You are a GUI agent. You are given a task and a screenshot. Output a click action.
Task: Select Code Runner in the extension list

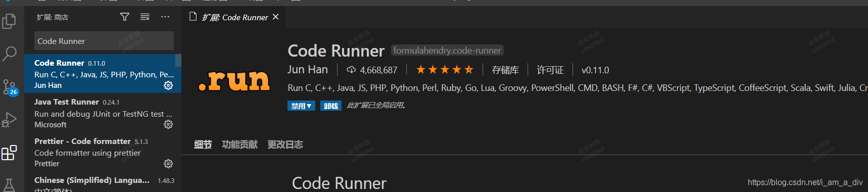pyautogui.click(x=103, y=74)
